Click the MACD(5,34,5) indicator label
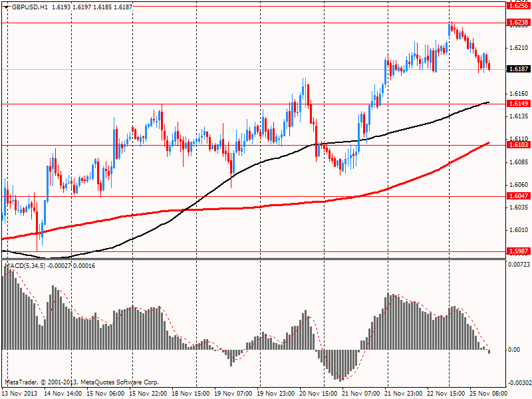This screenshot has width=532, height=399. [x=25, y=266]
